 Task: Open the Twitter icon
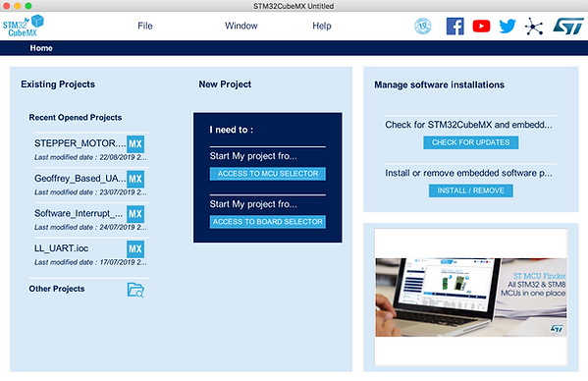click(x=508, y=26)
